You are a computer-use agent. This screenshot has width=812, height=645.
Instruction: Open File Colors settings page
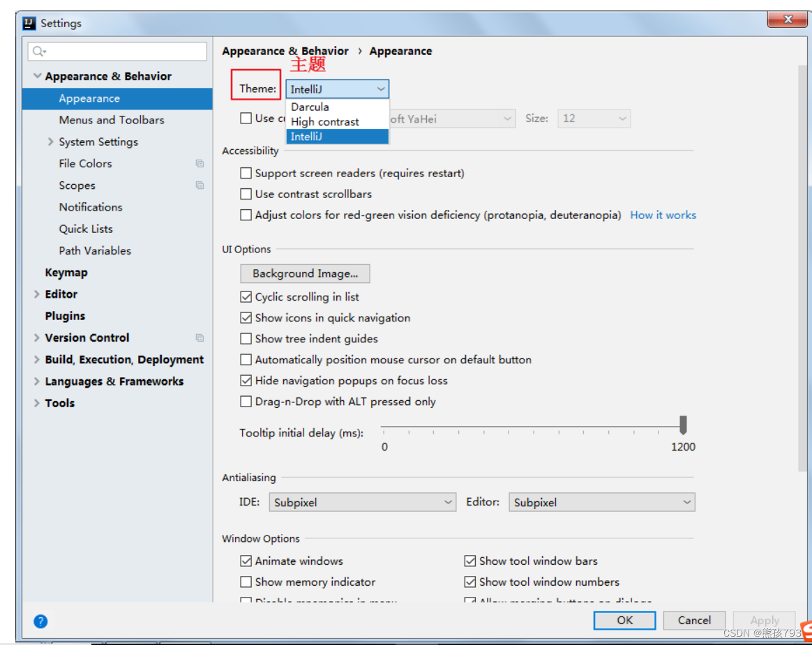point(85,164)
